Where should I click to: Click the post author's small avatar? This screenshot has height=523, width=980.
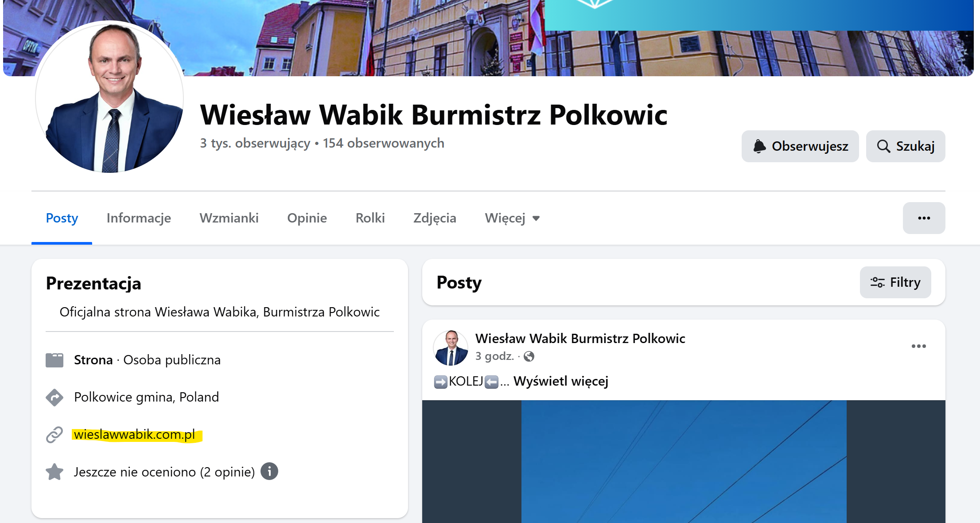tap(451, 348)
